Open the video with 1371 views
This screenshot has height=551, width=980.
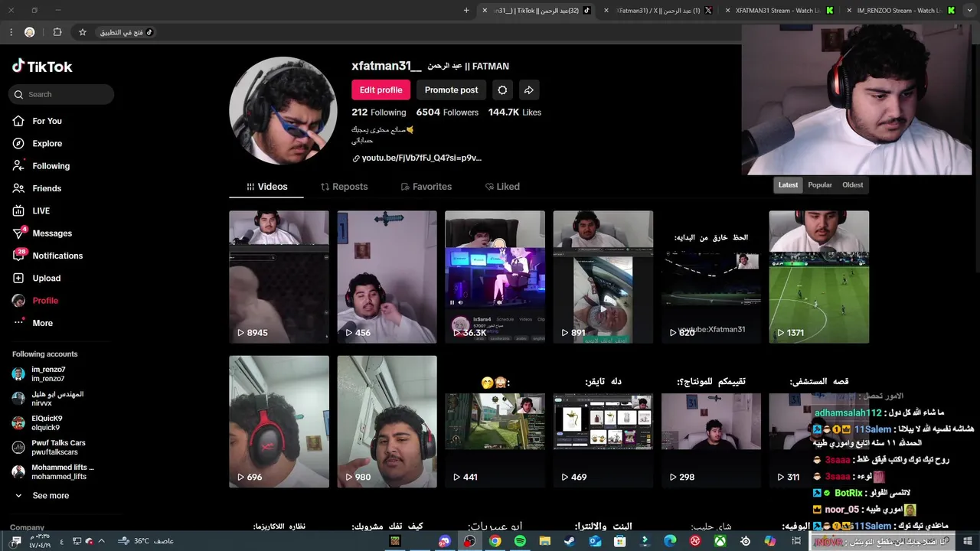(x=819, y=277)
